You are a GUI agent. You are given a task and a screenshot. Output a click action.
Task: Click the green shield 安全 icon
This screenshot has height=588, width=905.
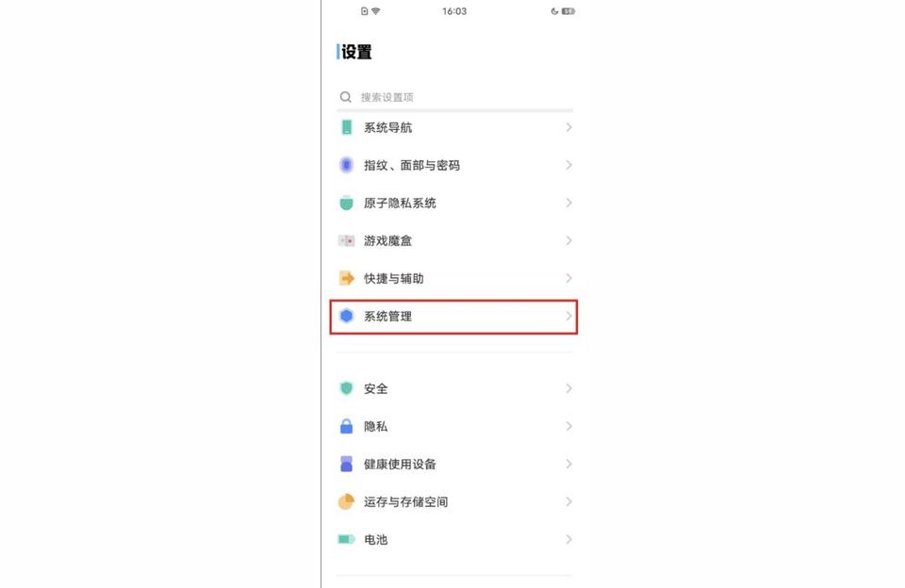point(346,388)
